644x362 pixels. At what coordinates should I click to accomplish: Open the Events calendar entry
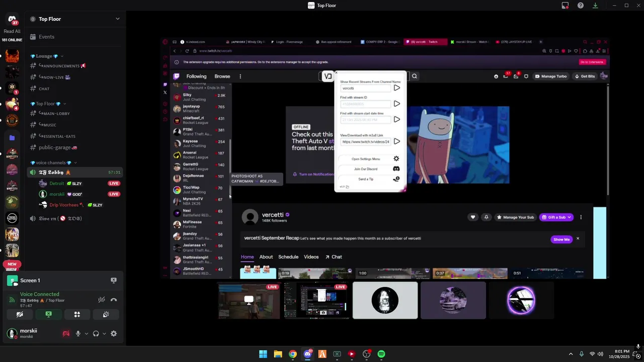tap(75, 37)
